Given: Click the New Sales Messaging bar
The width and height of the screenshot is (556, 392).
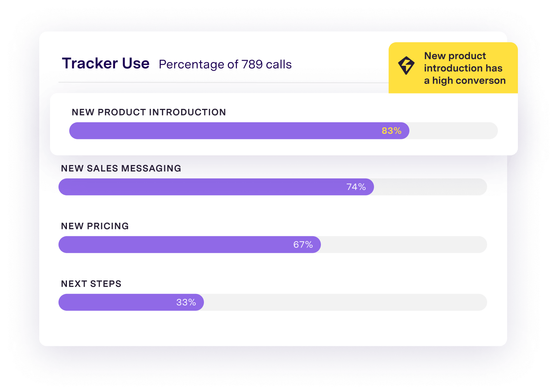Looking at the screenshot, I should tap(273, 187).
